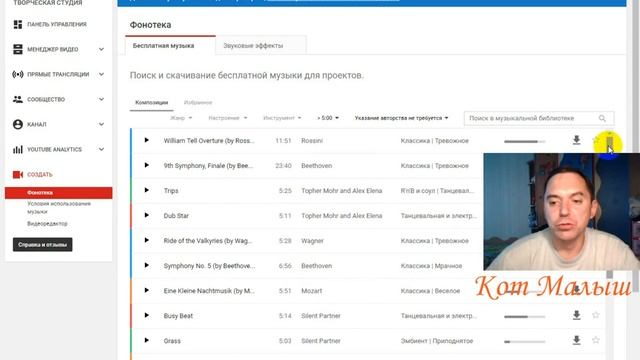
Task: Click artist Mozart
Action: (311, 291)
